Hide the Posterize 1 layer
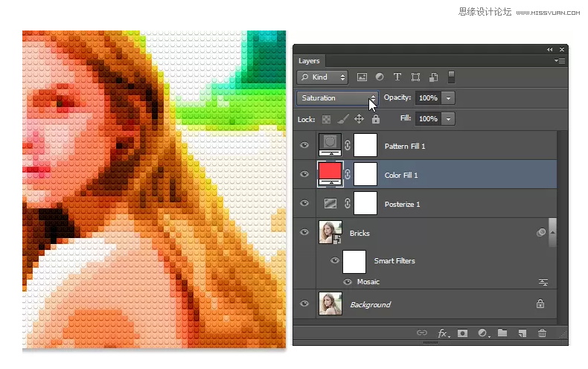This screenshot has width=588, height=369. pos(304,203)
